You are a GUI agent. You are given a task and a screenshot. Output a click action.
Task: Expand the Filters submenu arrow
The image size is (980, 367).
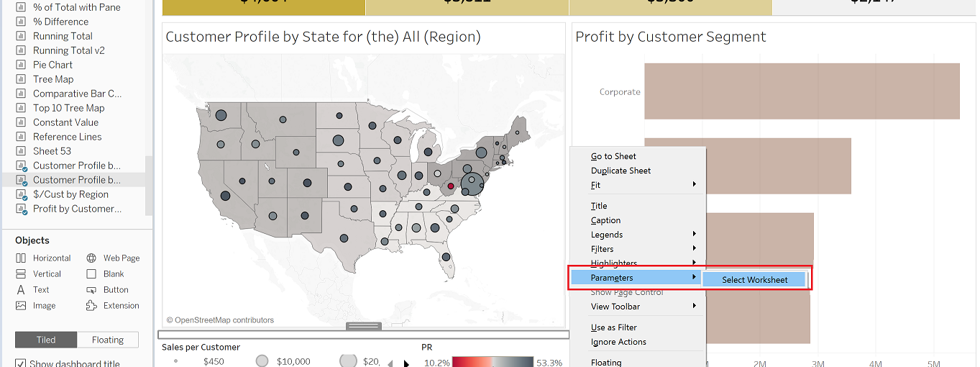[x=695, y=249]
